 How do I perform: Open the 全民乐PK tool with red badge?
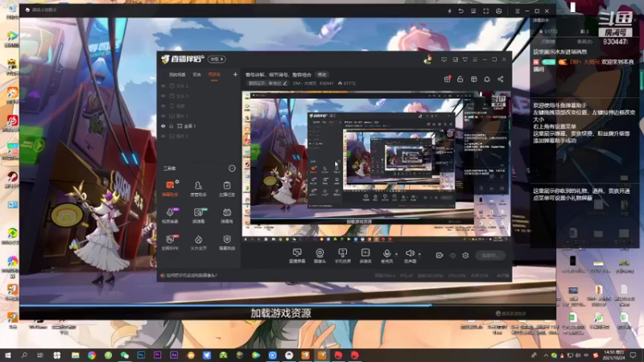[170, 242]
